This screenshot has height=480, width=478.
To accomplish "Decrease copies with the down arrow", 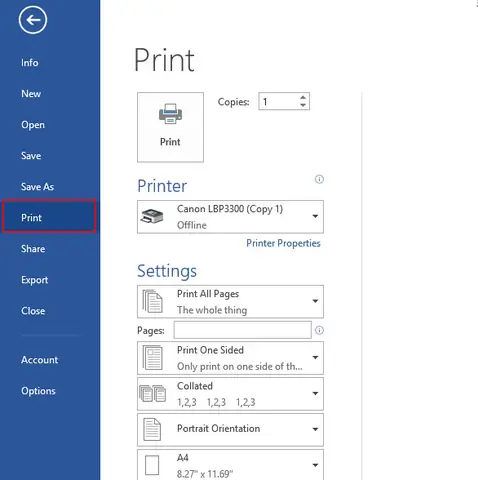I will (x=303, y=105).
